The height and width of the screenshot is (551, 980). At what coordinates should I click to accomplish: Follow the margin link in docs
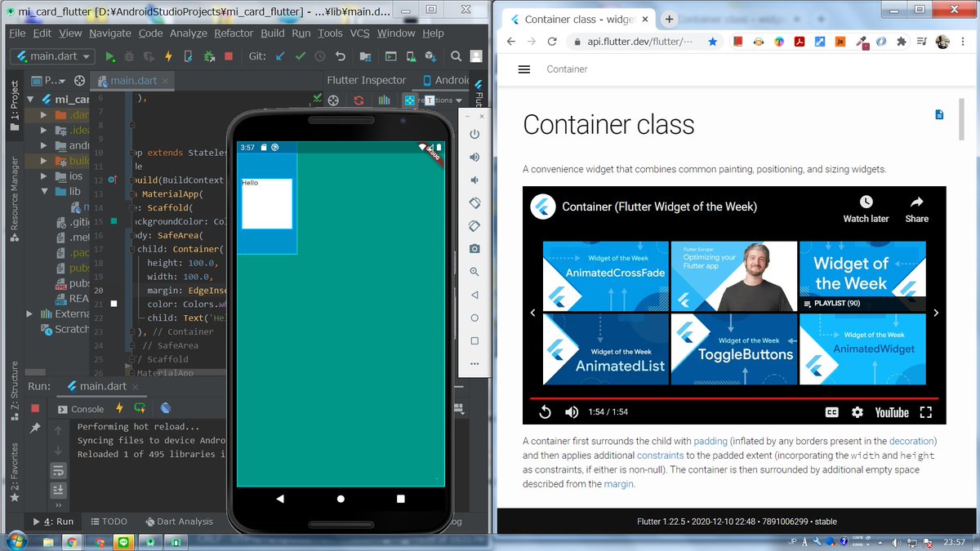[618, 484]
